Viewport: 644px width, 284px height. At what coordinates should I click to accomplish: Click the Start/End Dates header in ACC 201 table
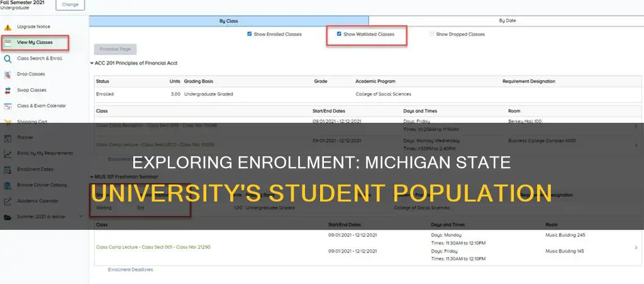[328, 111]
